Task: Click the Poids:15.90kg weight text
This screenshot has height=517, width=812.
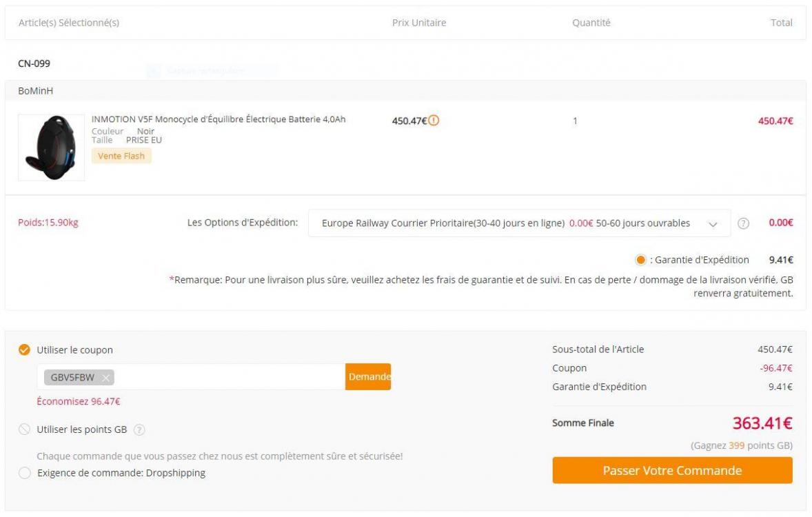Action: (48, 223)
